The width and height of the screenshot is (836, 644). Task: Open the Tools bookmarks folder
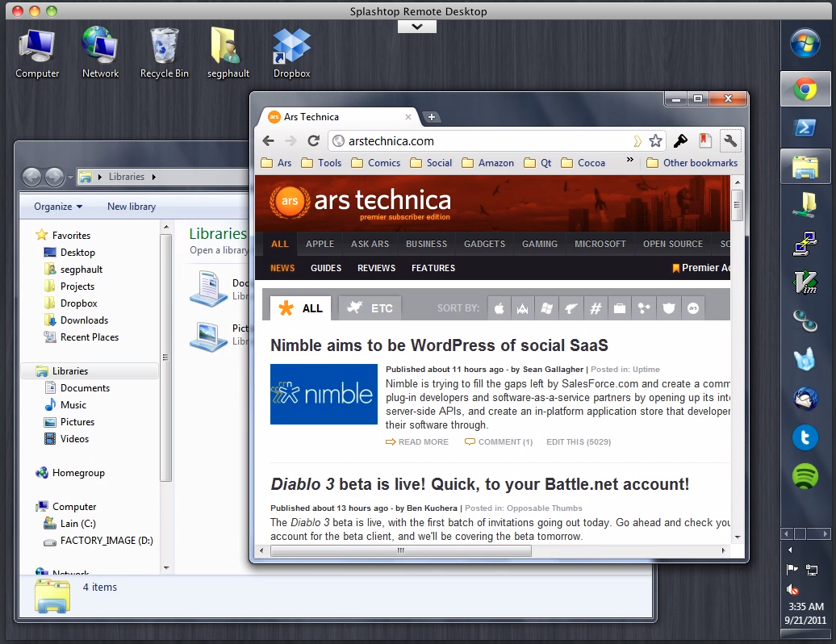tap(321, 162)
